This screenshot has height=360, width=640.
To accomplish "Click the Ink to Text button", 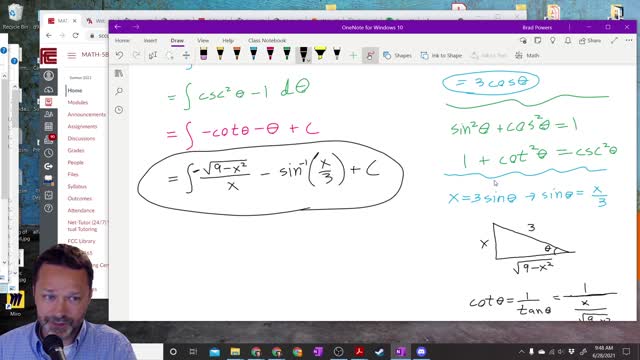I will coord(488,56).
